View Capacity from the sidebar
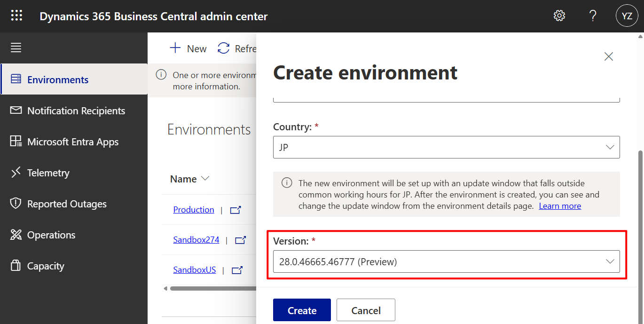This screenshot has width=644, height=324. [46, 266]
